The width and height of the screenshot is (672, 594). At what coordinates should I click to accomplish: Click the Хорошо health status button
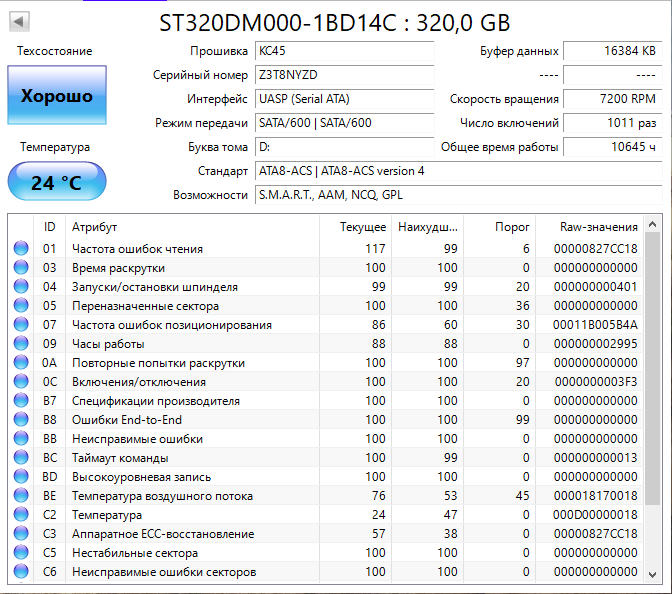(57, 95)
